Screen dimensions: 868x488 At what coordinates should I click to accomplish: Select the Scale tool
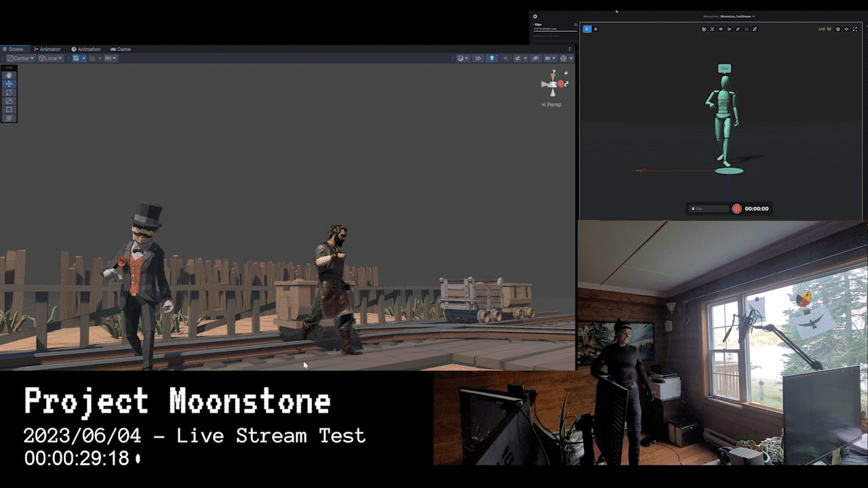click(9, 101)
